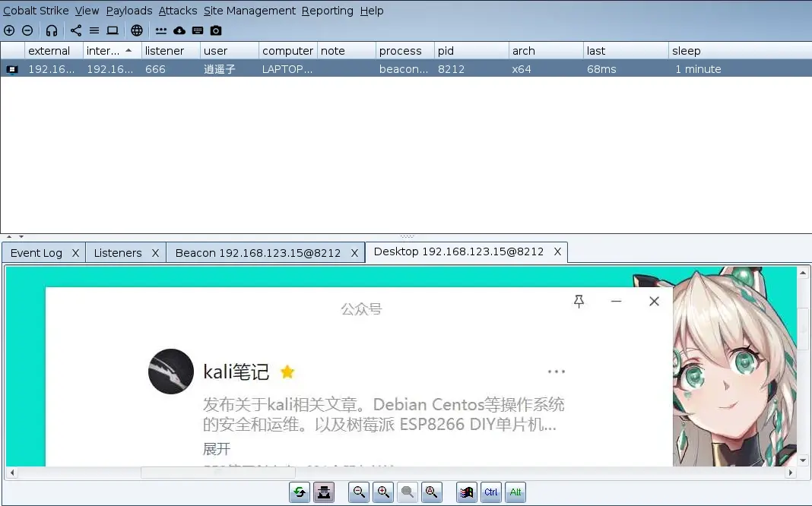Open the Attacks menu
This screenshot has width=812, height=506.
[x=178, y=11]
